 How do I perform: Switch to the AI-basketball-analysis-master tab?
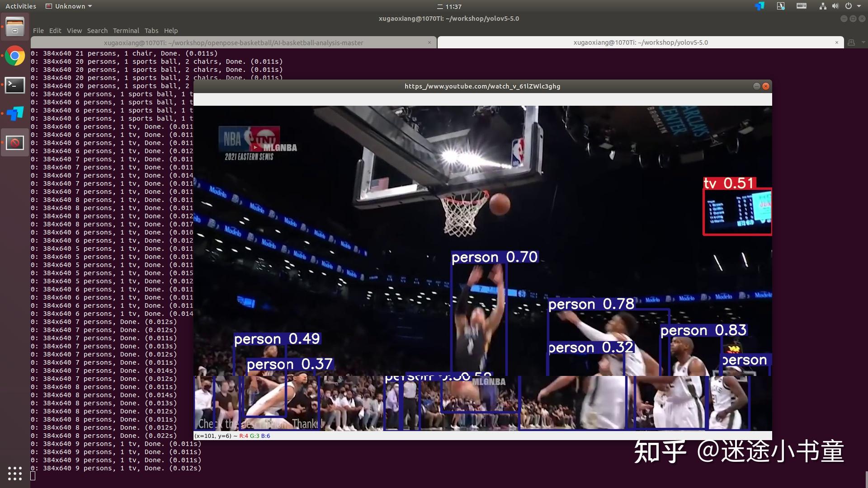pyautogui.click(x=233, y=42)
